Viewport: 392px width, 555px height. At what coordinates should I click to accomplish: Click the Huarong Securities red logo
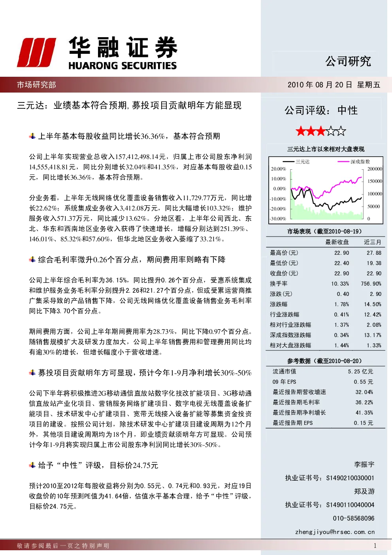(x=36, y=53)
